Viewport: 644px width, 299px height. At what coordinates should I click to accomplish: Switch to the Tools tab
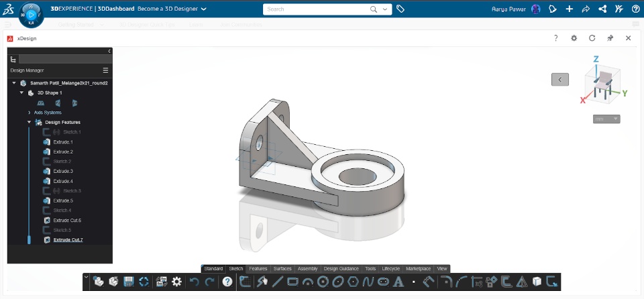pos(370,269)
